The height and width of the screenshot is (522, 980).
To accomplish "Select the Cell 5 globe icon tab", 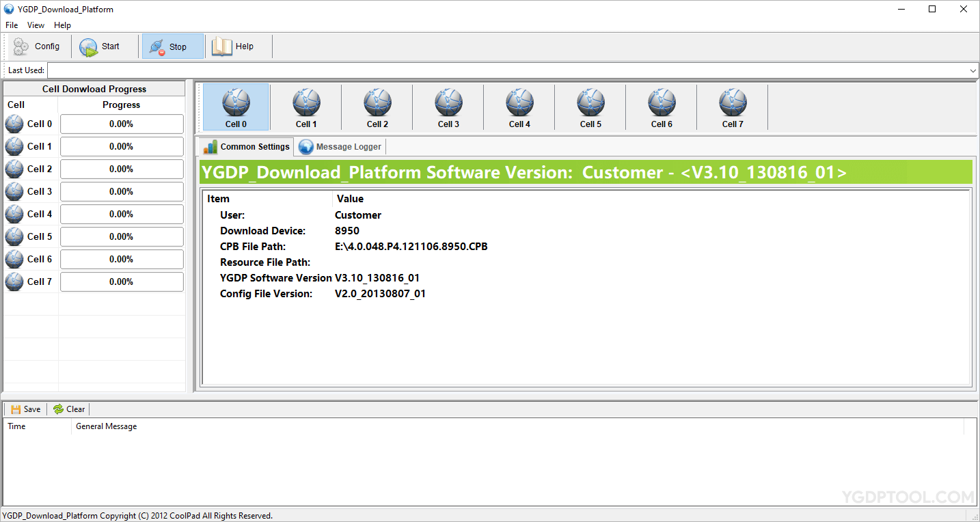I will click(590, 107).
